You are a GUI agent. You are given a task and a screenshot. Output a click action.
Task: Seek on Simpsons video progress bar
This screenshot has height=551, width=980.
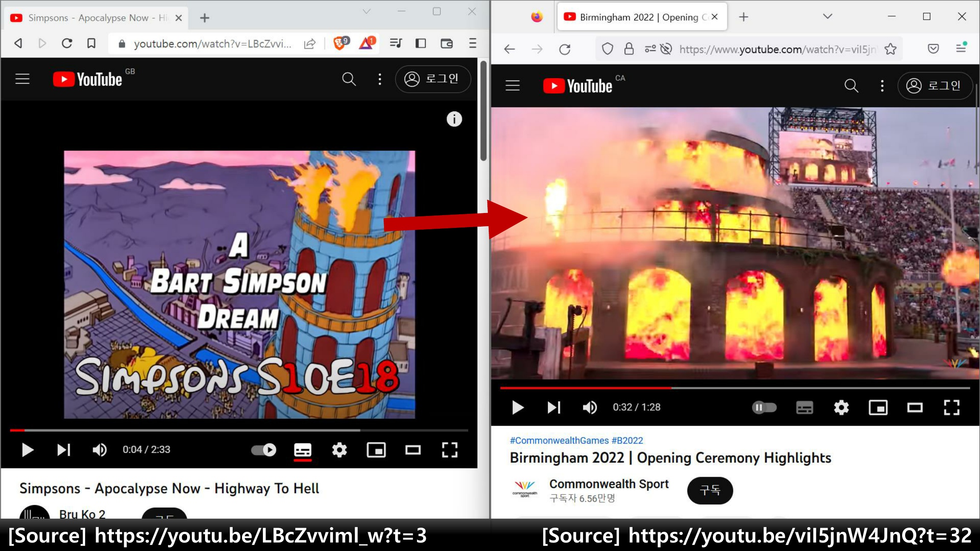[239, 430]
